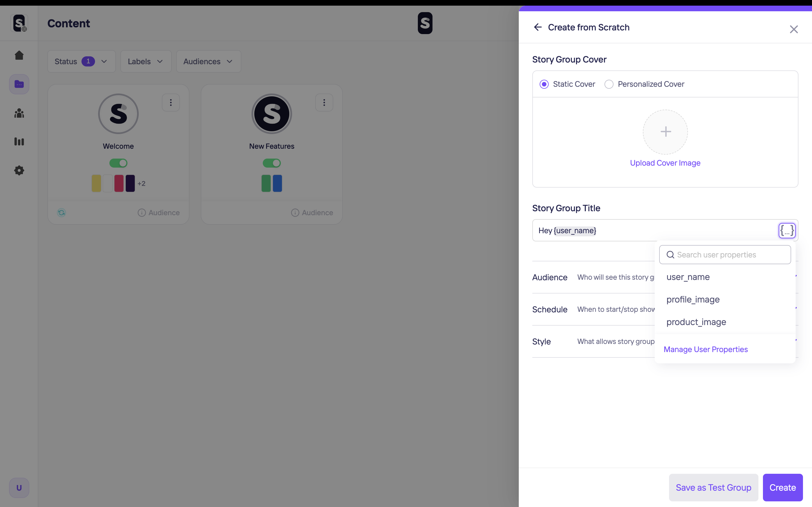Open the Status filter dropdown
The width and height of the screenshot is (812, 507).
click(x=81, y=62)
